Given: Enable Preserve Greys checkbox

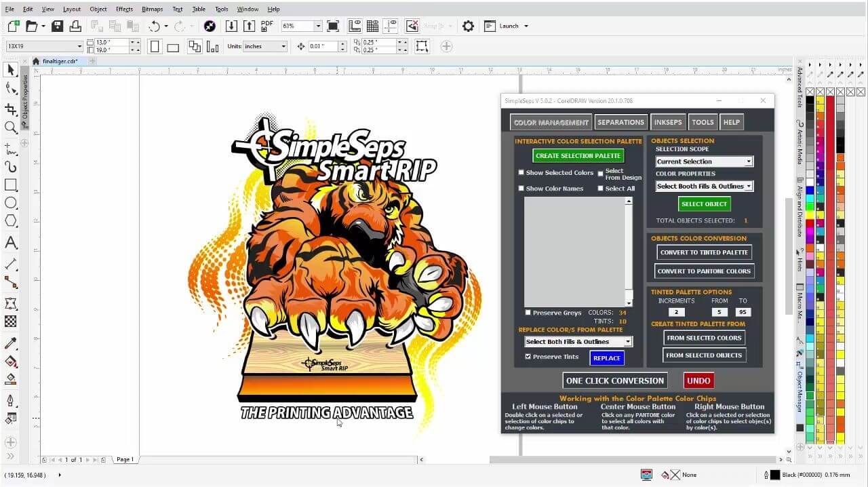Looking at the screenshot, I should pos(528,313).
